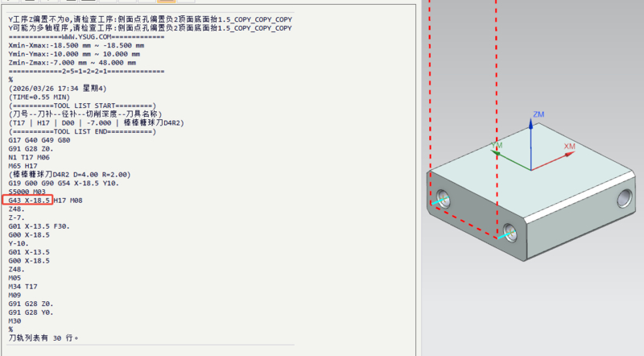Click the Zmin-Zmax range line
Image resolution: width=644 pixels, height=356 pixels.
pyautogui.click(x=72, y=63)
